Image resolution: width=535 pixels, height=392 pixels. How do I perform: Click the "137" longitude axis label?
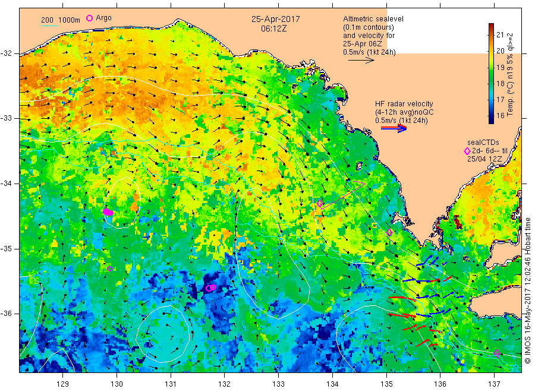(494, 384)
